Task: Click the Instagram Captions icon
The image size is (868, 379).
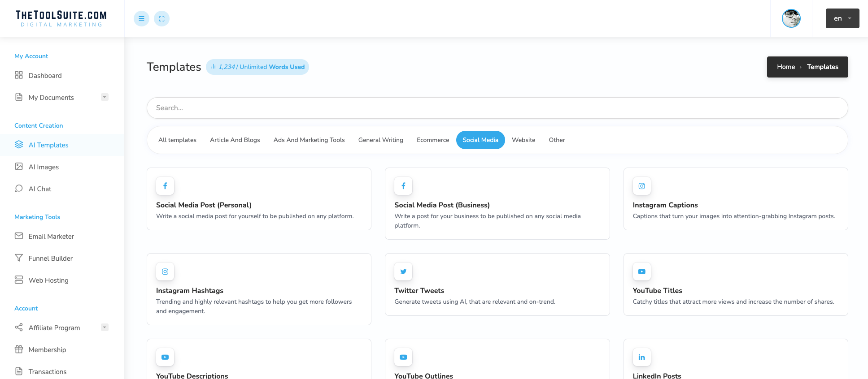Action: point(641,186)
